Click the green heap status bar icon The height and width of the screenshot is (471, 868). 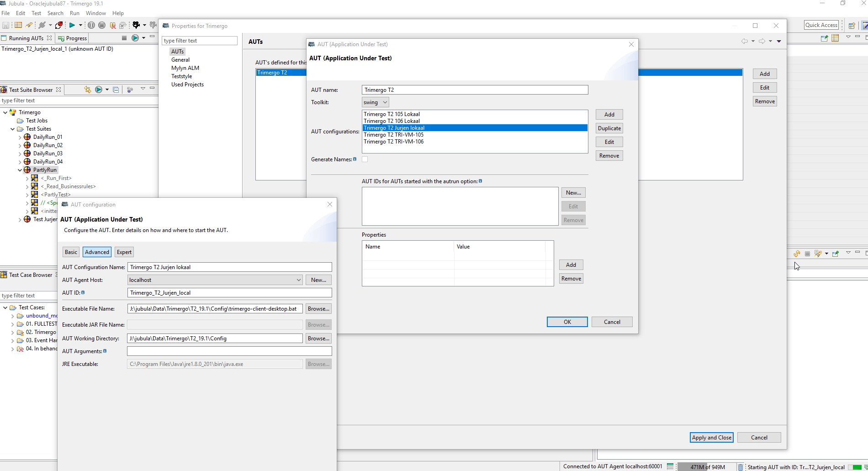pyautogui.click(x=670, y=466)
